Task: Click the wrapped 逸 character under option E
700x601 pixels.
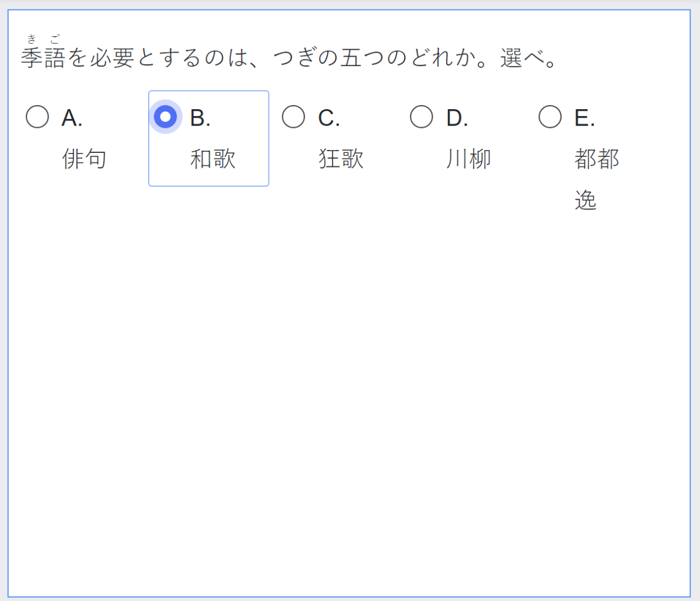Action: pos(585,200)
